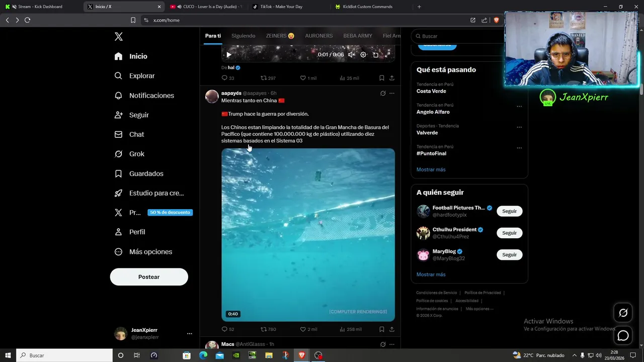Open account menu dots beside JeanXpierr
The image size is (644, 362).
click(190, 333)
